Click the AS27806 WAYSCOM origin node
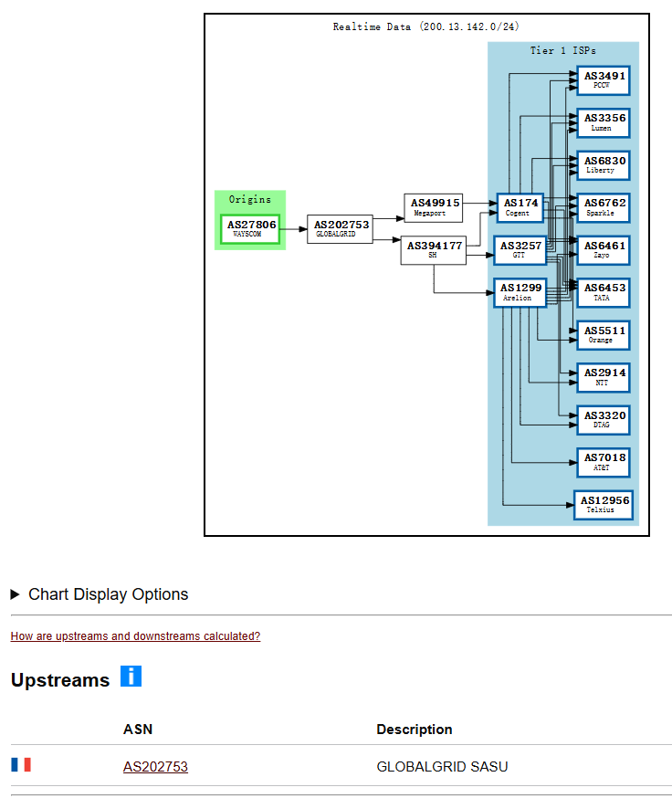 coord(250,229)
